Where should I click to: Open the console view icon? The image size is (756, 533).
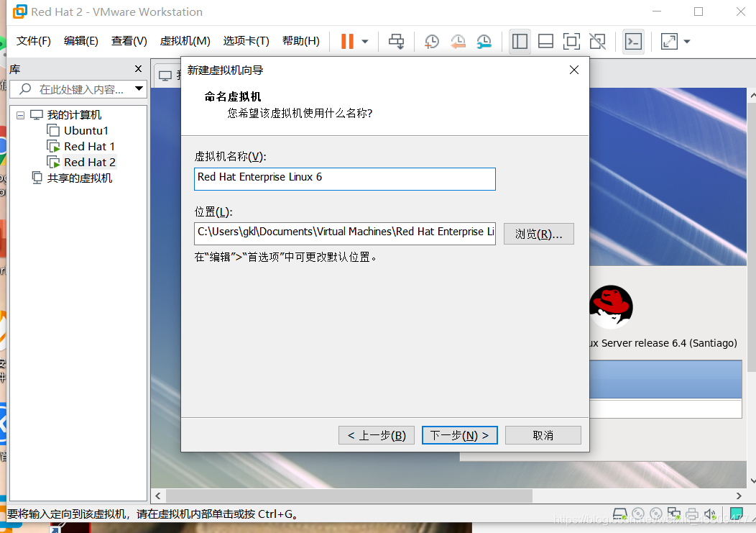(x=633, y=42)
